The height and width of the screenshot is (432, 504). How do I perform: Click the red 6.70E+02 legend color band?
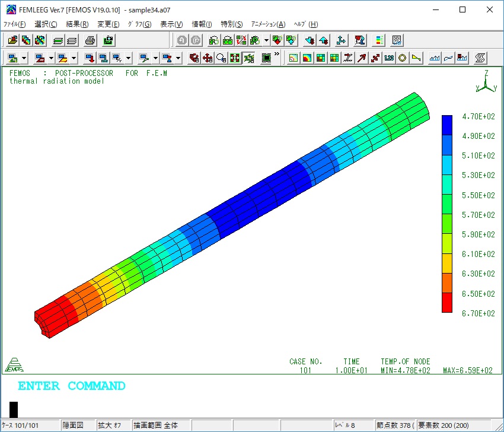[447, 303]
